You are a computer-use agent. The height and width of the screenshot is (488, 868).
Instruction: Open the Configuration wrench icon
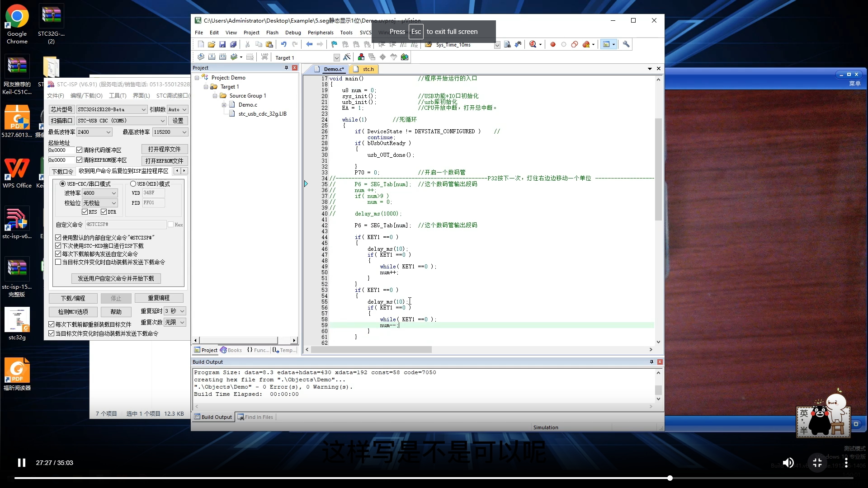click(x=626, y=44)
